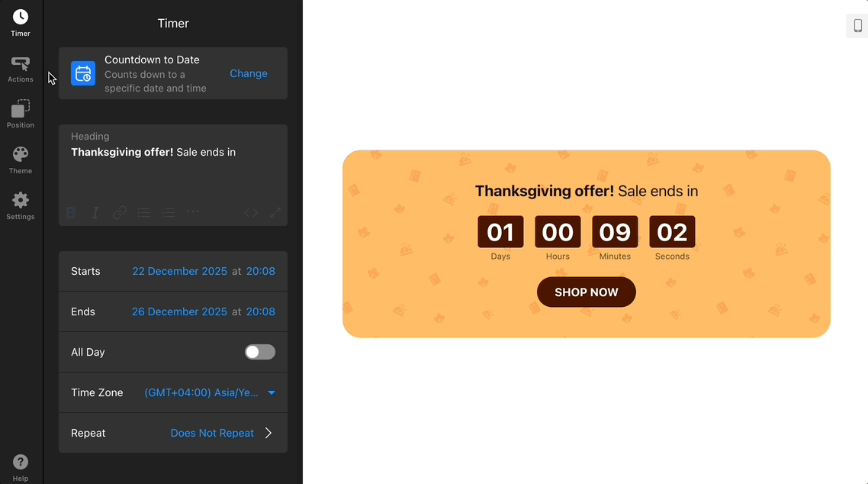This screenshot has width=868, height=484.
Task: Click the SHOP NOW button in preview
Action: pyautogui.click(x=587, y=292)
